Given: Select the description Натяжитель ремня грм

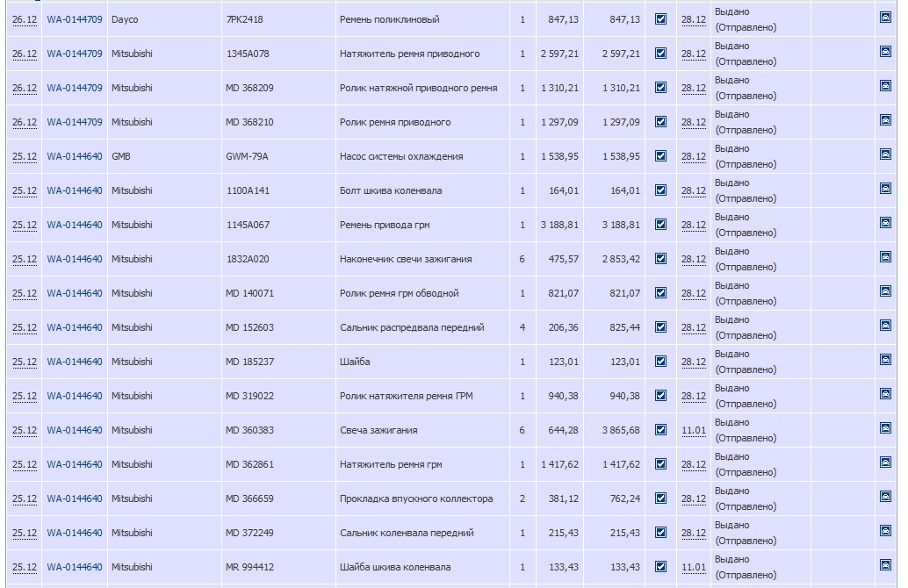Looking at the screenshot, I should [x=391, y=464].
